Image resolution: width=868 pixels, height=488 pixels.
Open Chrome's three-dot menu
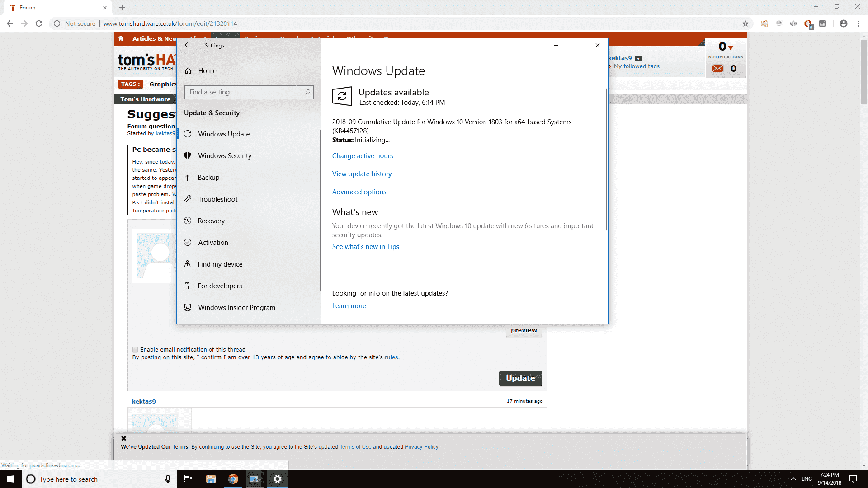click(858, 23)
